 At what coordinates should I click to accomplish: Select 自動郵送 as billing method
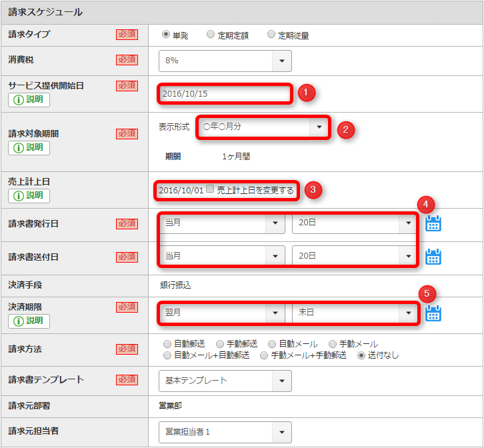pos(167,344)
